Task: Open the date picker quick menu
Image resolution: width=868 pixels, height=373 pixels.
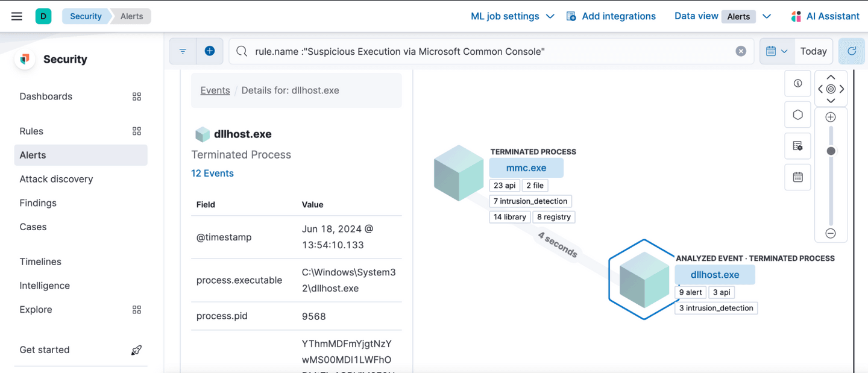Action: [x=776, y=51]
